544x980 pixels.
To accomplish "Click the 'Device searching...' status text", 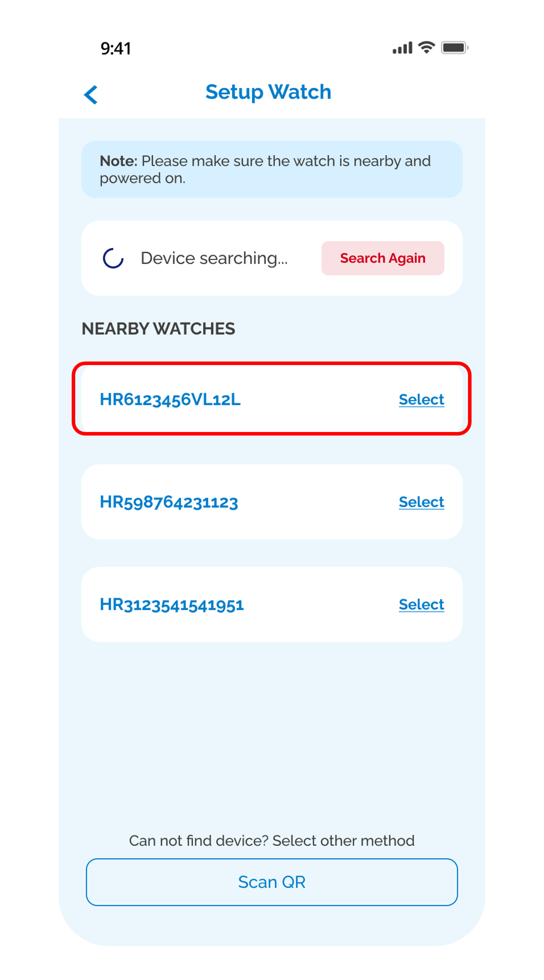I will [x=214, y=258].
